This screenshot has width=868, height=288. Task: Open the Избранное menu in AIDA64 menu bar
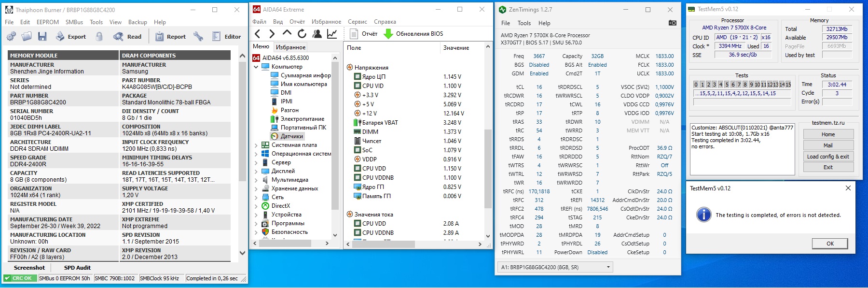pos(326,22)
